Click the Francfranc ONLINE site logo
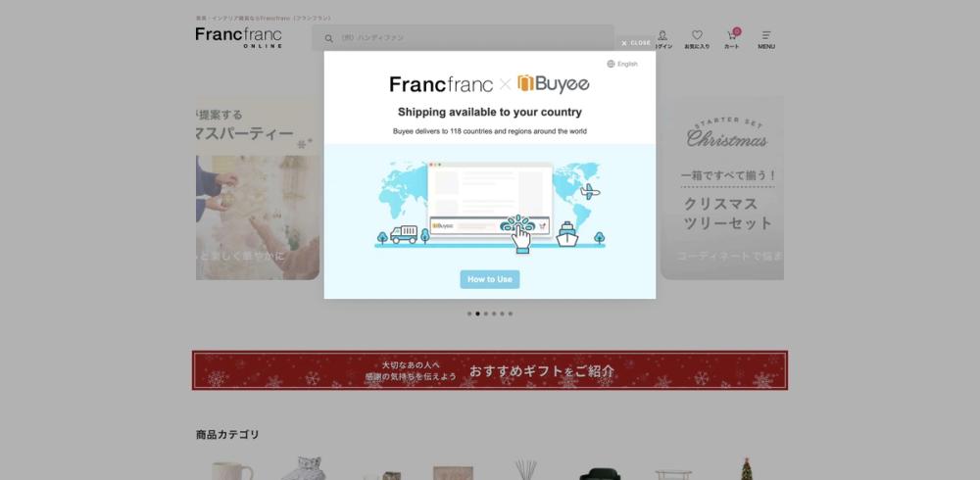 (x=239, y=37)
